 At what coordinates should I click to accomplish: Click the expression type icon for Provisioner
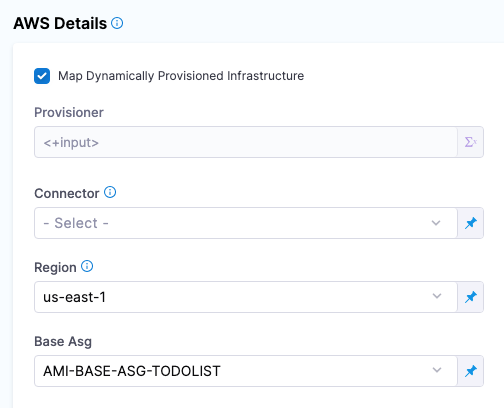(470, 142)
